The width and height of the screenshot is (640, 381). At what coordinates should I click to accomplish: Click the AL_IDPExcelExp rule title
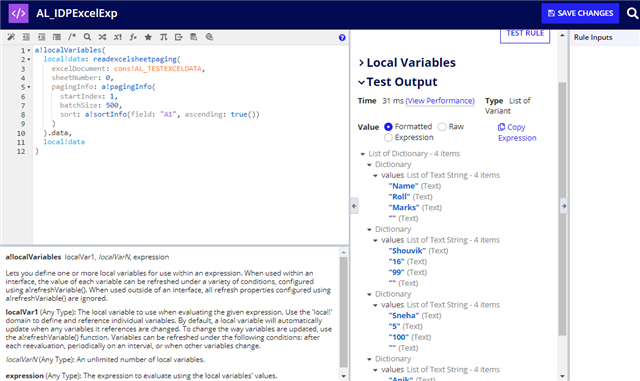click(x=77, y=13)
